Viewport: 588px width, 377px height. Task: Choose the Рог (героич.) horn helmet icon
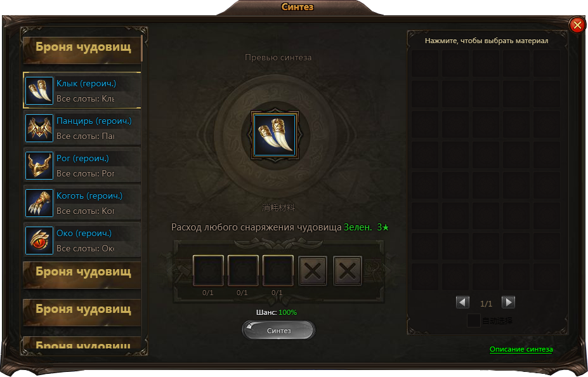(x=39, y=166)
